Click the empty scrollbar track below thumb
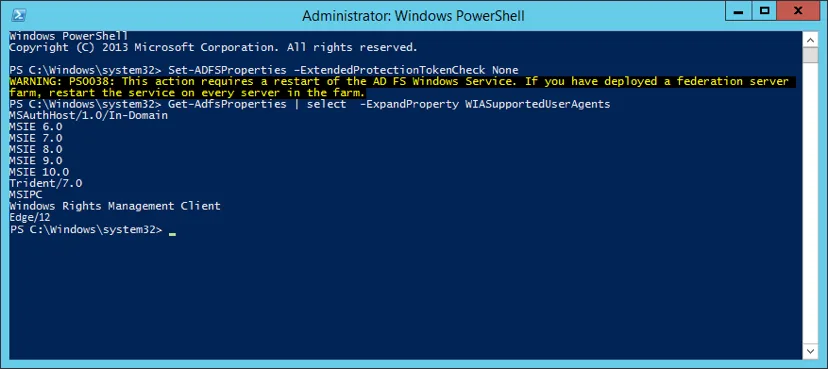This screenshot has height=369, width=828. click(x=810, y=203)
